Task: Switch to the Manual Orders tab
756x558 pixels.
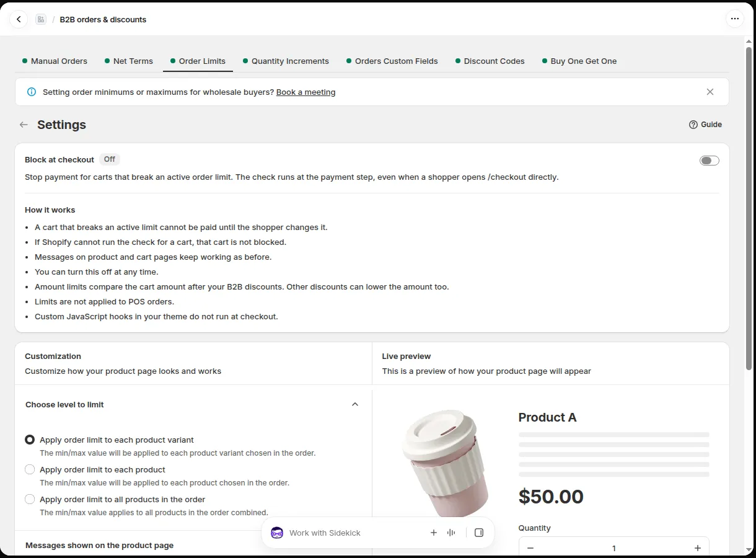Action: 55,61
